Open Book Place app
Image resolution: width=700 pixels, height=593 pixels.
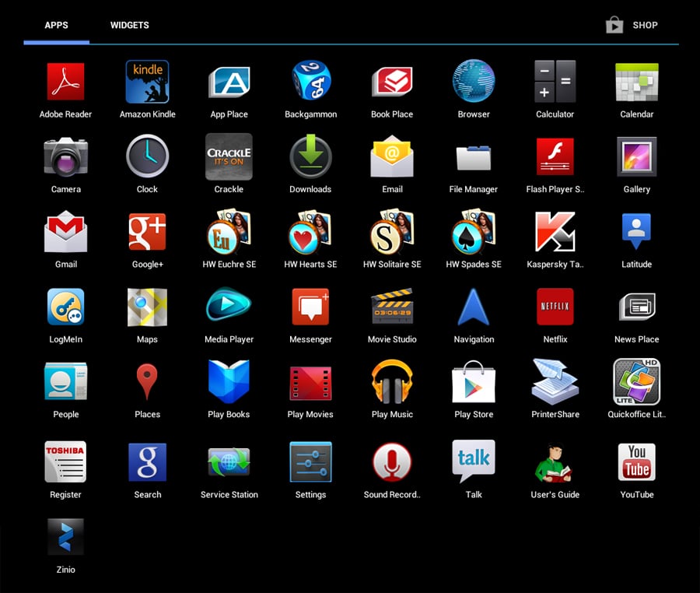(x=392, y=82)
